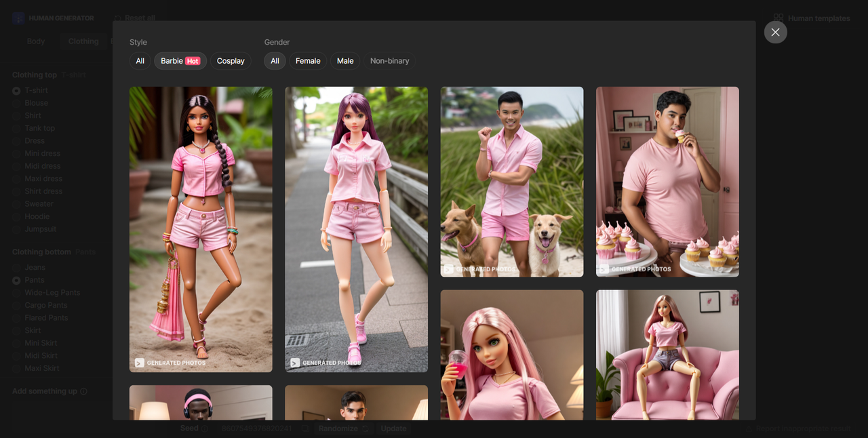Click the small icon right of seed value
The image size is (868, 438).
306,429
